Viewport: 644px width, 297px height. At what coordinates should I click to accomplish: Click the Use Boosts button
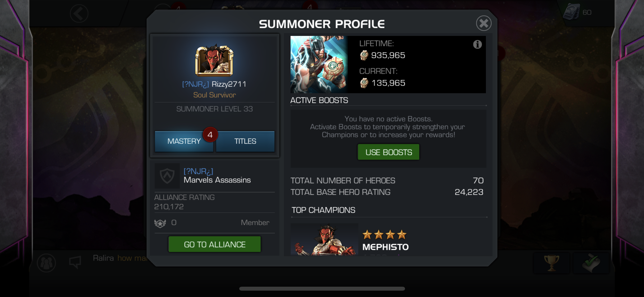click(388, 152)
